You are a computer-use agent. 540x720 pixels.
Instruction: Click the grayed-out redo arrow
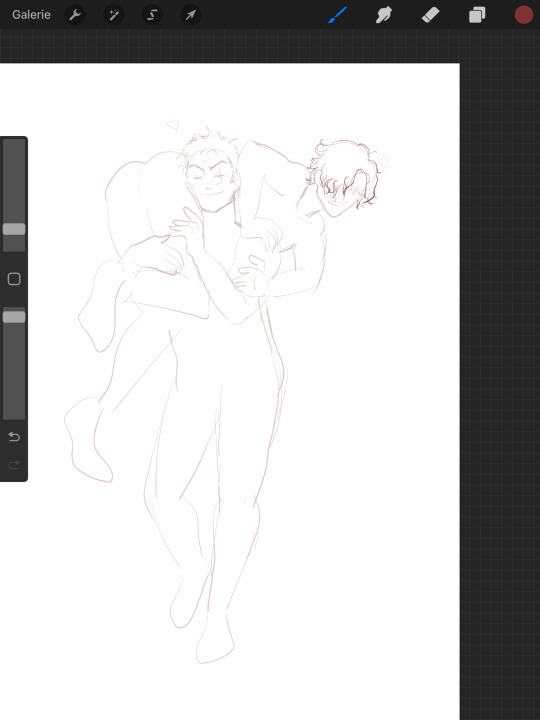pos(14,465)
